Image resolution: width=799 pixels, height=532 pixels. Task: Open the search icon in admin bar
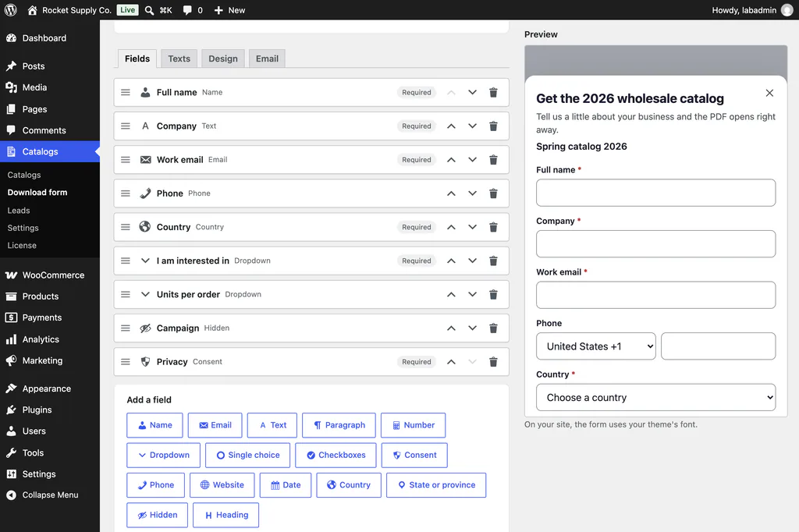[x=149, y=10]
